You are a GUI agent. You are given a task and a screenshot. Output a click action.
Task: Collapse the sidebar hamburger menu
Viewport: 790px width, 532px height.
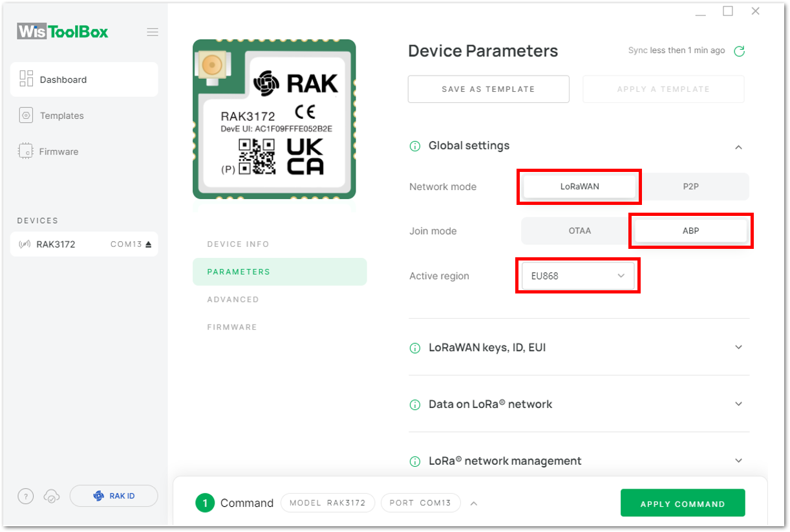point(153,32)
